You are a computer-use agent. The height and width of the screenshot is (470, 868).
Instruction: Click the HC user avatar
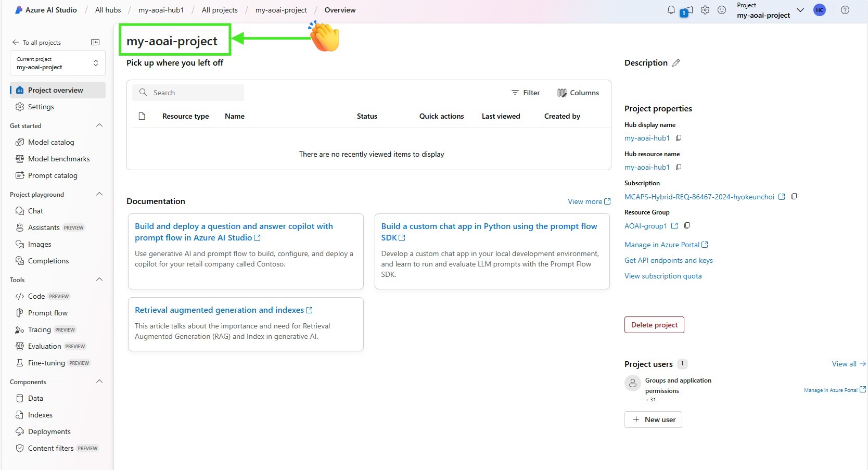(820, 10)
